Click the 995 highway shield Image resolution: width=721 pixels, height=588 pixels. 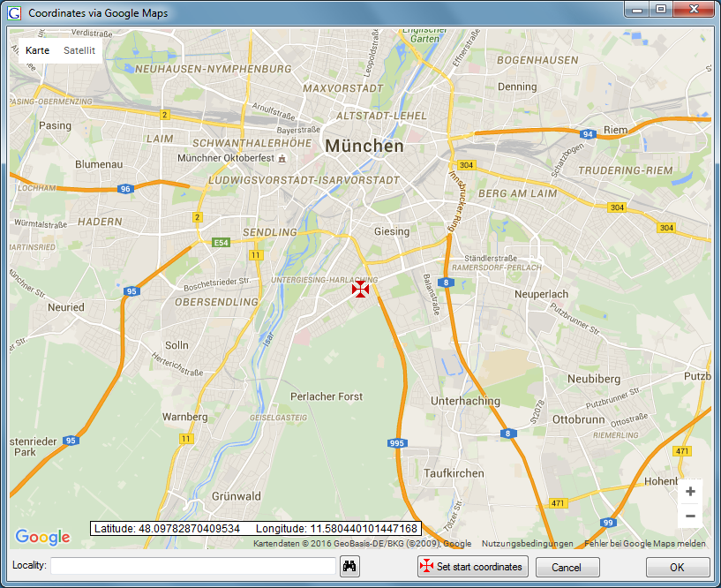coord(395,443)
